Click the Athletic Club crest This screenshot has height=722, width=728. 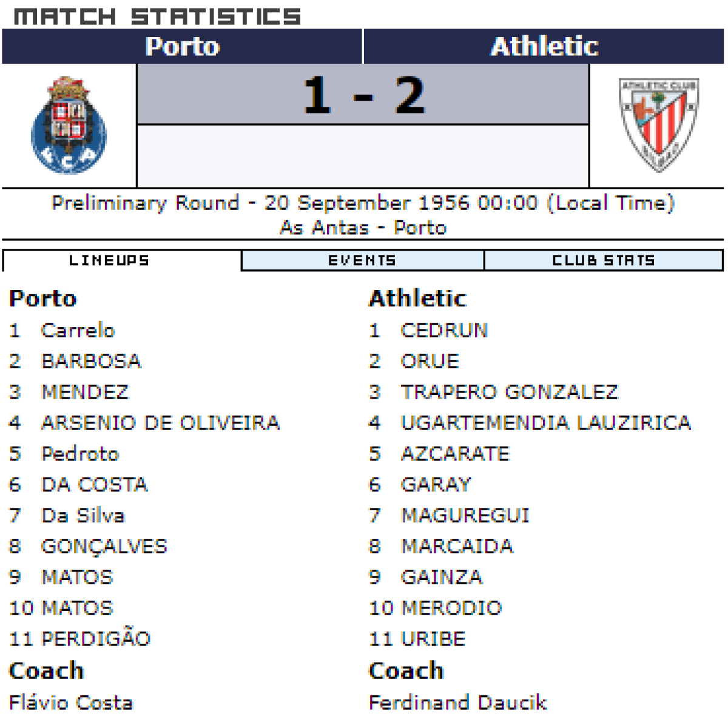click(658, 124)
